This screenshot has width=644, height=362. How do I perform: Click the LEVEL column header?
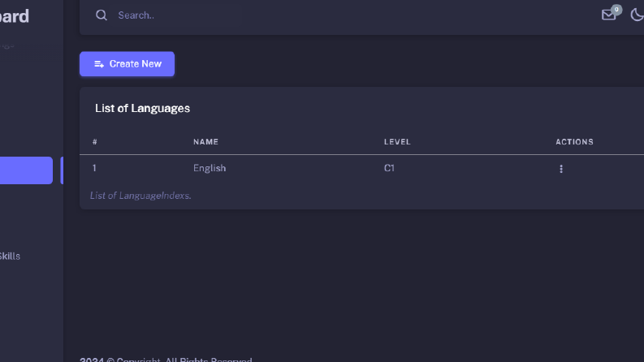[x=397, y=142]
